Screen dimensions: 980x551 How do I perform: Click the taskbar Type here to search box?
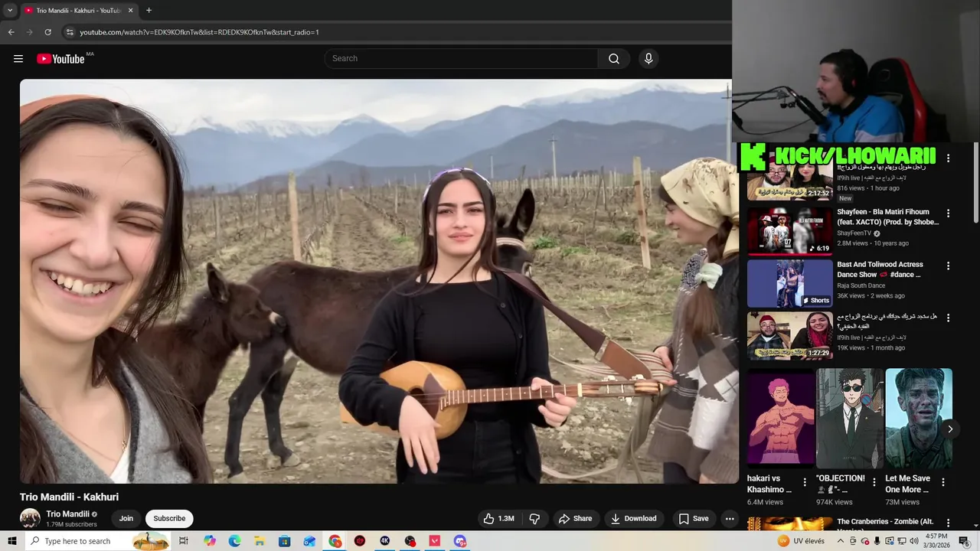pyautogui.click(x=98, y=541)
